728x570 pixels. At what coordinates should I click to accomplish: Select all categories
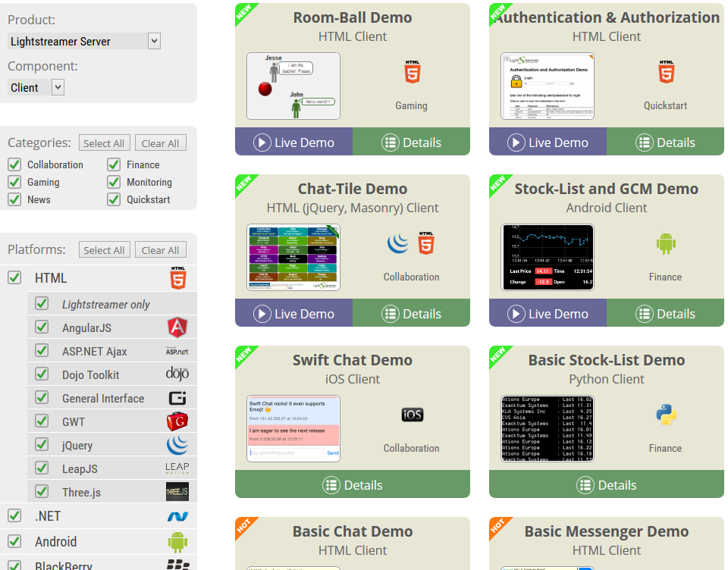click(x=104, y=143)
